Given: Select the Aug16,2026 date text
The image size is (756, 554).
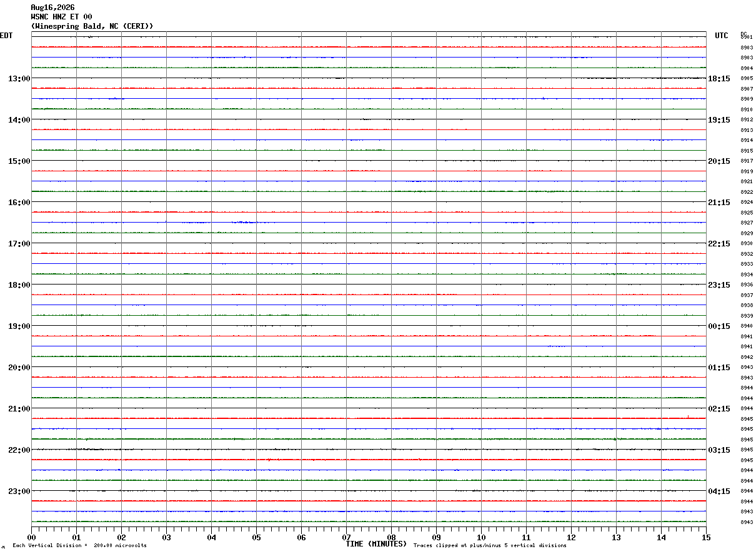Looking at the screenshot, I should point(52,8).
